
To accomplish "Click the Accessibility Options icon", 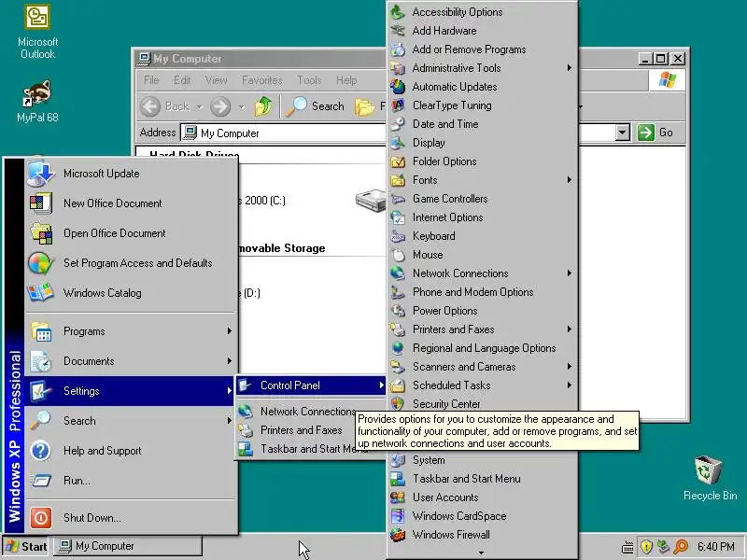I will [398, 12].
